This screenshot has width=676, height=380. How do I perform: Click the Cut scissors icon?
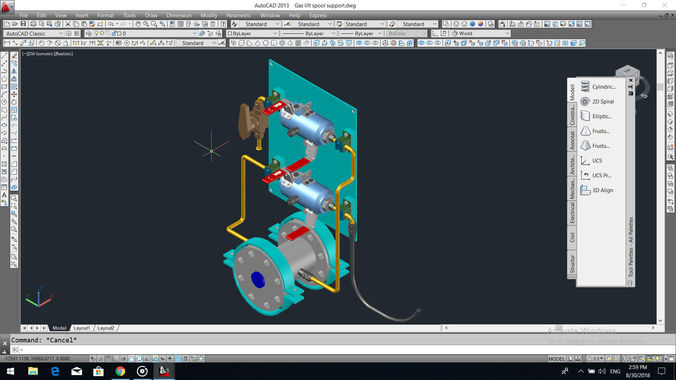[x=68, y=24]
